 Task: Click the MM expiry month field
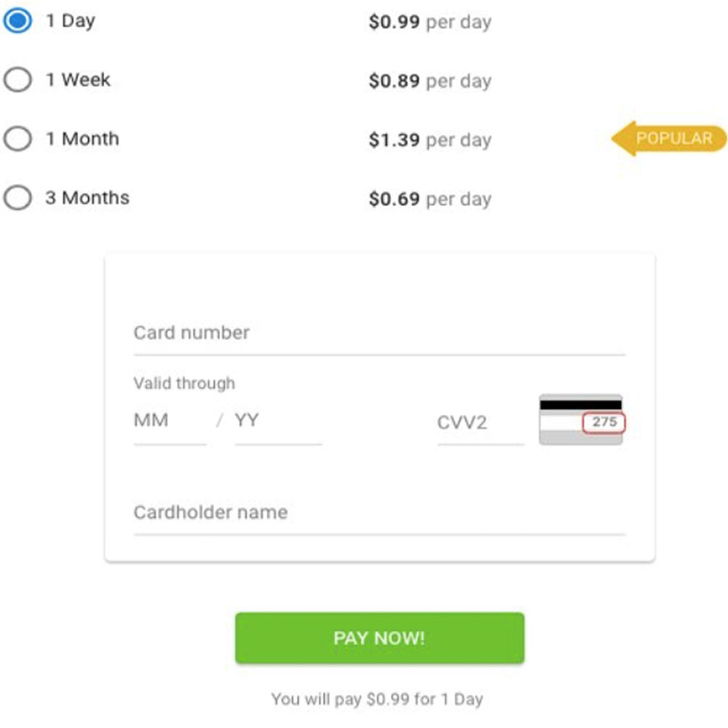tap(170, 421)
